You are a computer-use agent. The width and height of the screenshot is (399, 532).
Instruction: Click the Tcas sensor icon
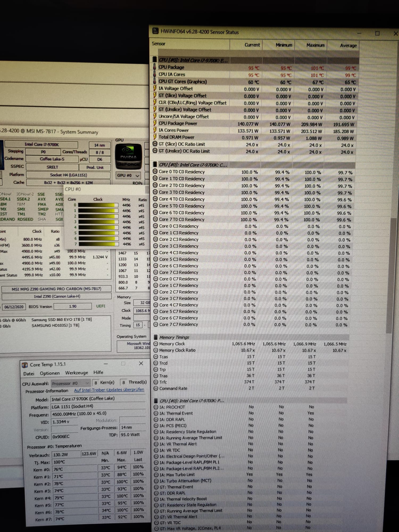click(x=156, y=356)
